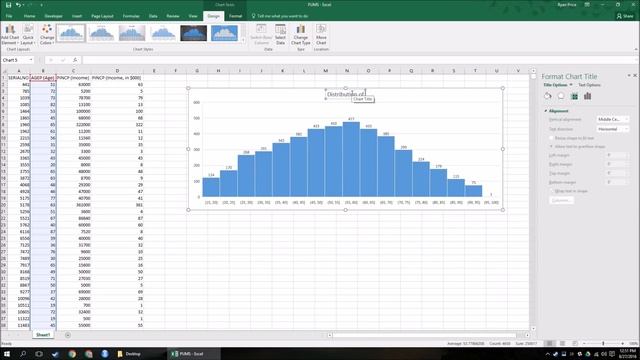Apply the blue background chart style
The width and height of the screenshot is (640, 360).
tap(224, 33)
